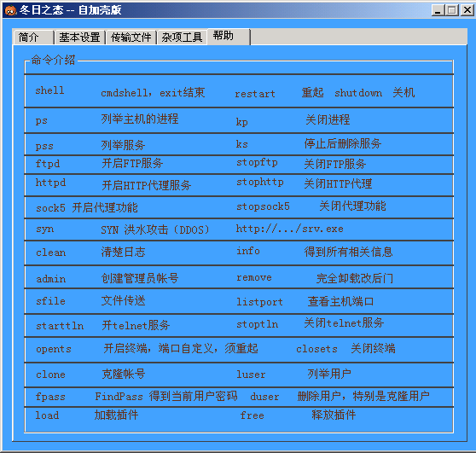476x453 pixels.
Task: Click the clone command entry
Action: click(50, 375)
